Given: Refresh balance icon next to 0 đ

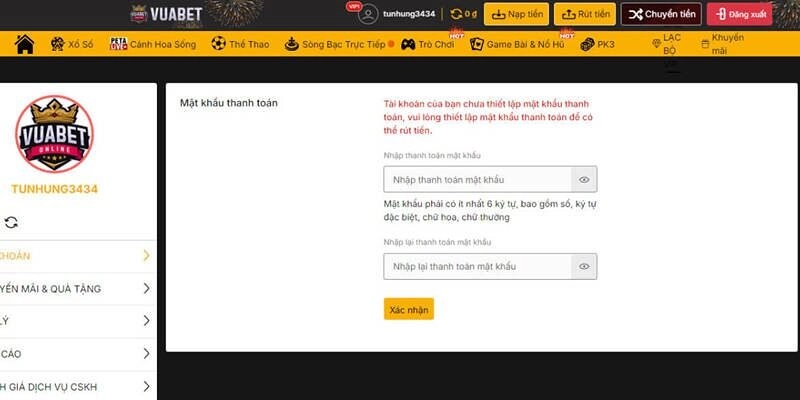Looking at the screenshot, I should [x=456, y=14].
